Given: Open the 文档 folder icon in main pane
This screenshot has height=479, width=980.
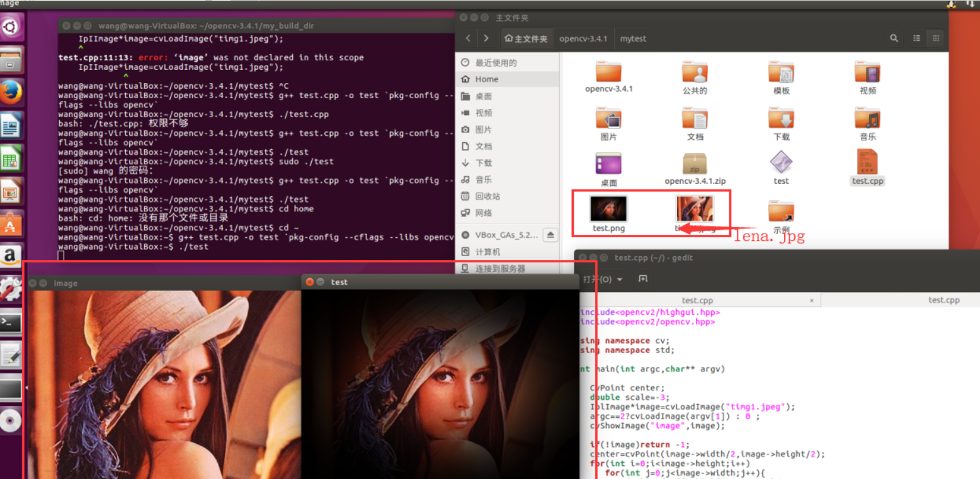Looking at the screenshot, I should click(695, 124).
